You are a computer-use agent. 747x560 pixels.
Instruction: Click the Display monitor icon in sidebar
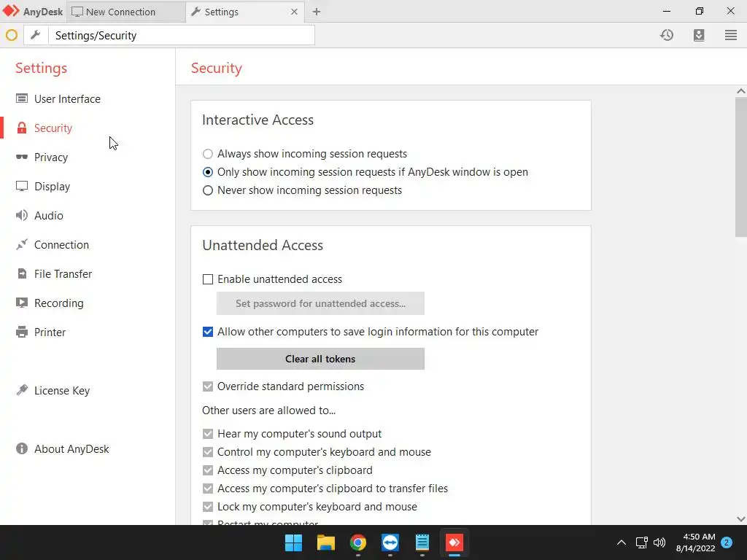point(22,186)
